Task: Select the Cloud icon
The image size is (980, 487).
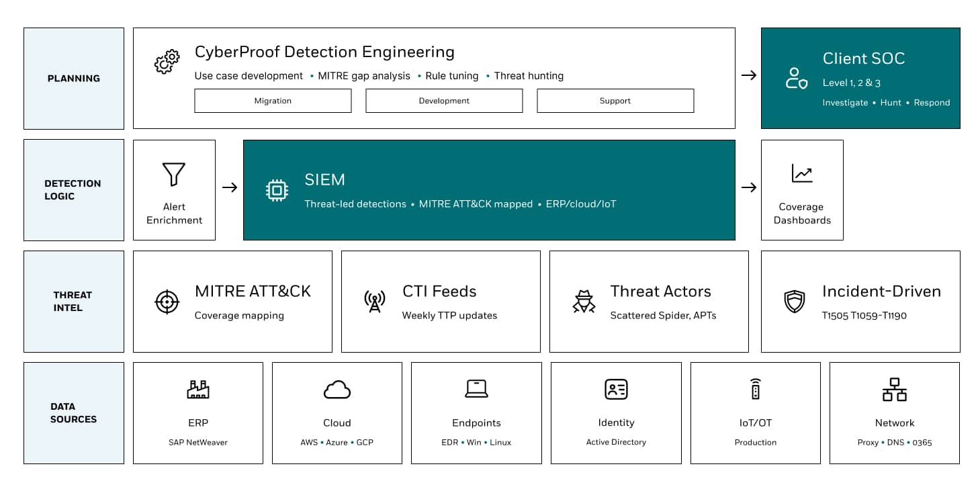Action: pos(337,390)
